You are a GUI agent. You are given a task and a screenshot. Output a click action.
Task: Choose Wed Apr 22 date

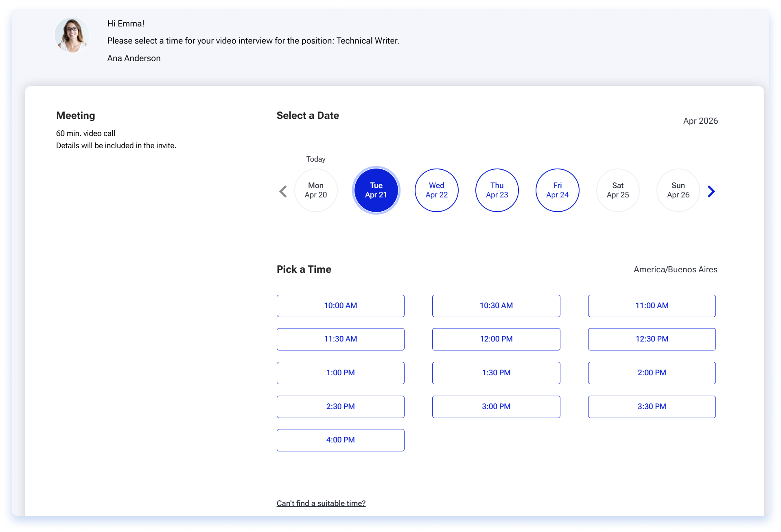(x=437, y=190)
